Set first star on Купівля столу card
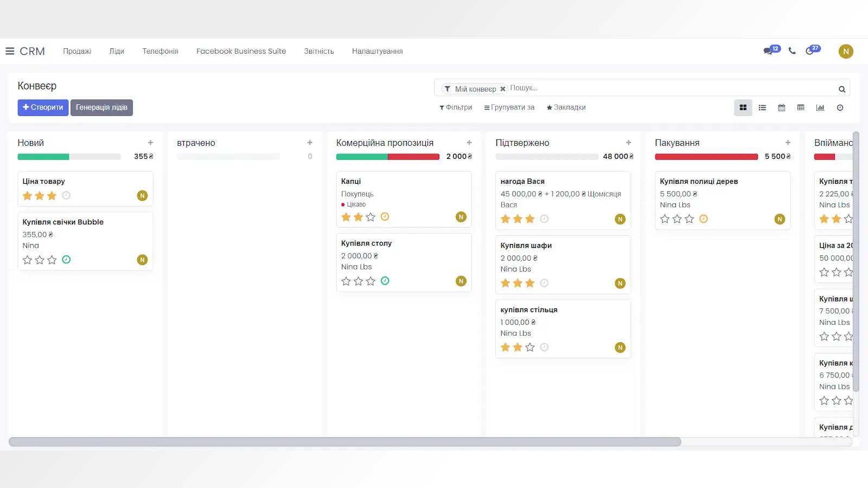Screen dimensions: 868x488 click(346, 281)
